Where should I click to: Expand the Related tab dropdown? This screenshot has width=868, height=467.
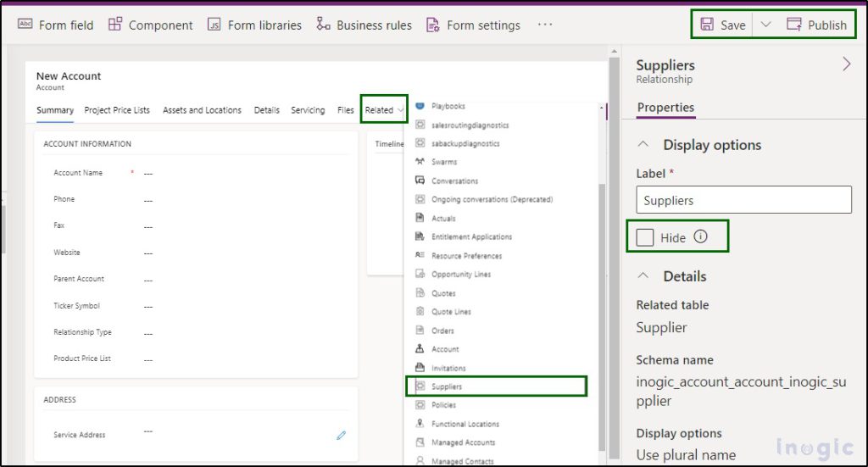point(384,110)
